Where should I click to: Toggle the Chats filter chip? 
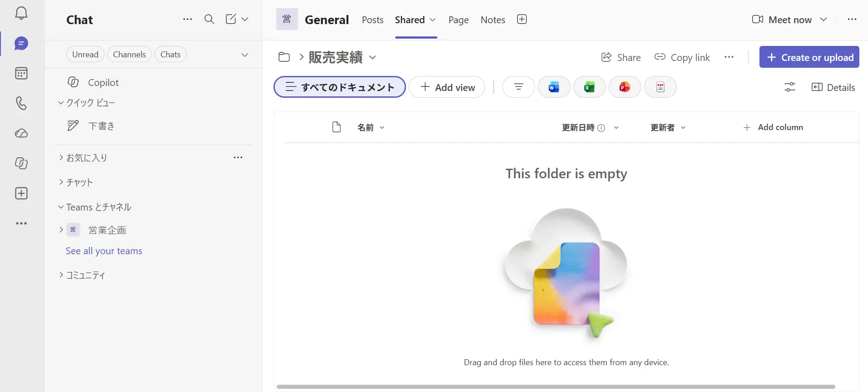click(170, 55)
